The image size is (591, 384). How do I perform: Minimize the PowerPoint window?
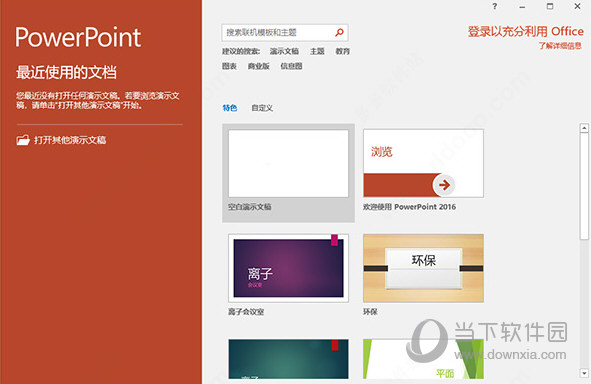pyautogui.click(x=522, y=7)
